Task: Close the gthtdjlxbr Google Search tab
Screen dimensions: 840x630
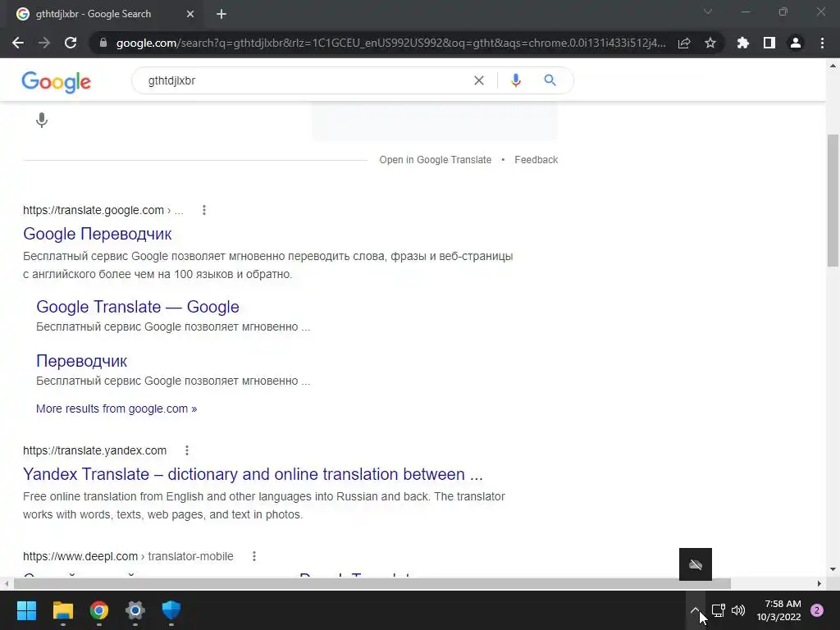Action: (x=190, y=15)
